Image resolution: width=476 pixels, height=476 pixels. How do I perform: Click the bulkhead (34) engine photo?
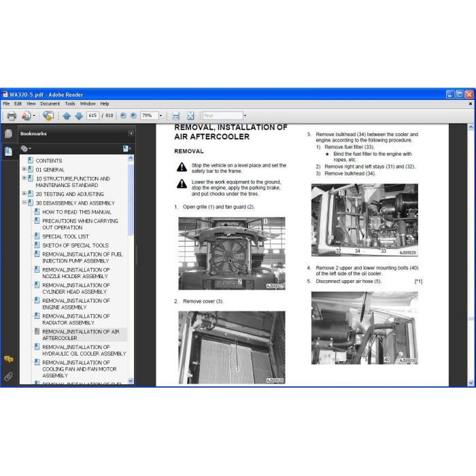[x=364, y=220]
